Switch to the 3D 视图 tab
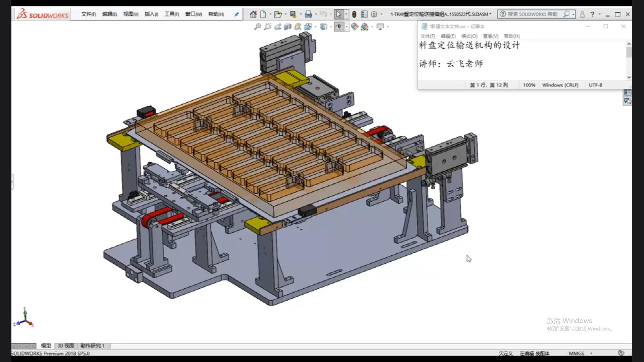Viewport: 644px width, 362px height. click(x=66, y=346)
